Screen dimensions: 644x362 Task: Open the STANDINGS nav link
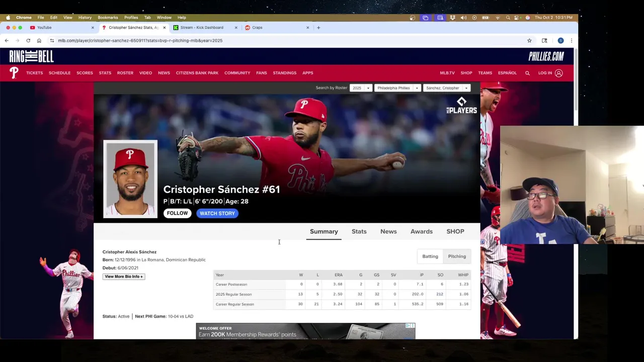click(285, 73)
